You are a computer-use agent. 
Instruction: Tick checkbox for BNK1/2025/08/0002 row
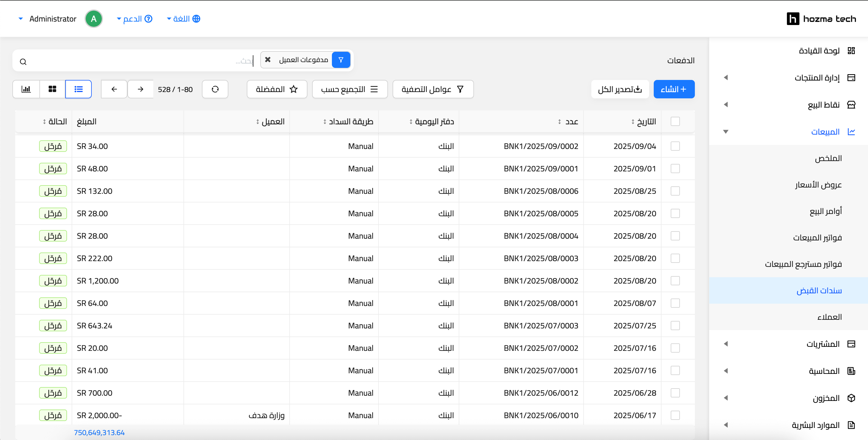tap(675, 281)
